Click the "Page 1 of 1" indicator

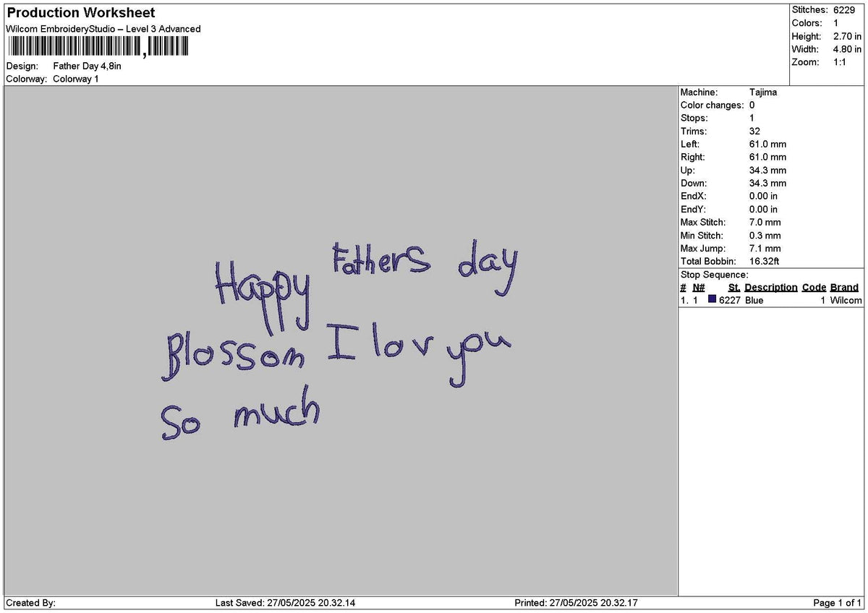838,603
